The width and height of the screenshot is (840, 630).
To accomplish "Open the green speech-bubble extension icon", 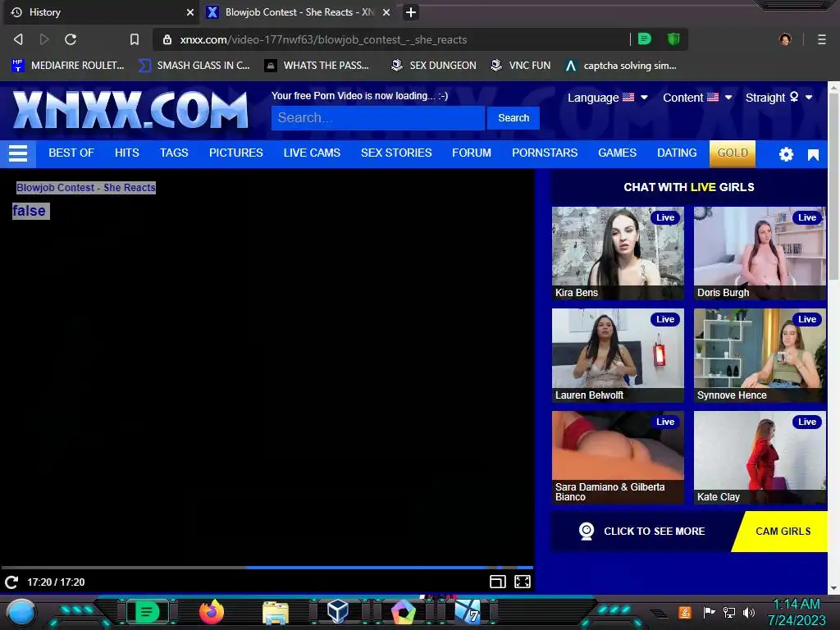I will coord(645,39).
